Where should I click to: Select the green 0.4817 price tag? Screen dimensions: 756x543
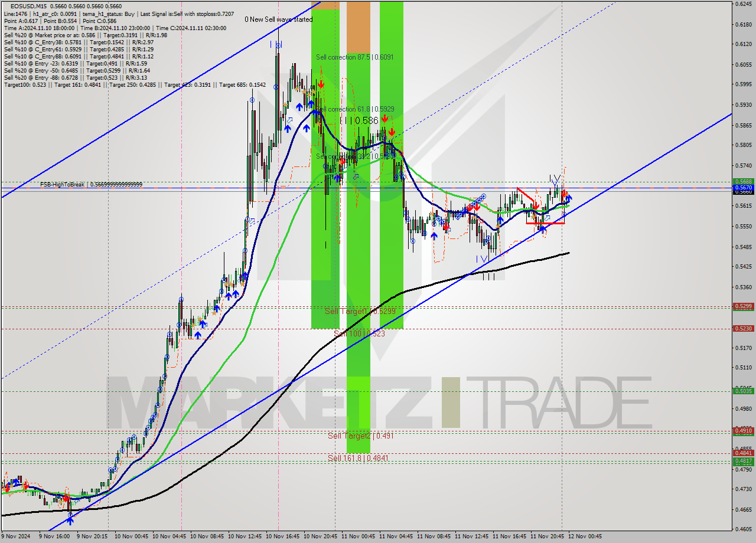tap(743, 461)
